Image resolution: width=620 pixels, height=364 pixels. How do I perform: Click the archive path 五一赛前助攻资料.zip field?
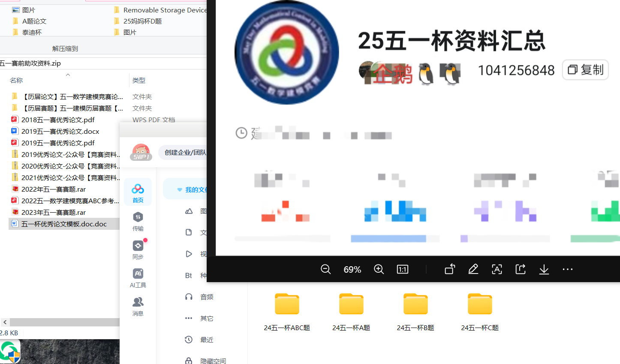click(x=103, y=63)
